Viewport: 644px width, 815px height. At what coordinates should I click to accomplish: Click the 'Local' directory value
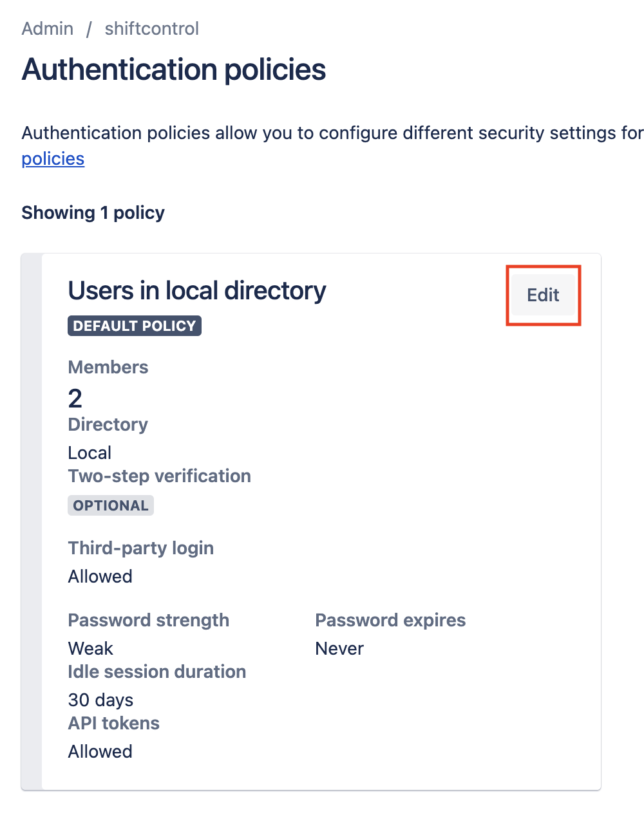[90, 453]
